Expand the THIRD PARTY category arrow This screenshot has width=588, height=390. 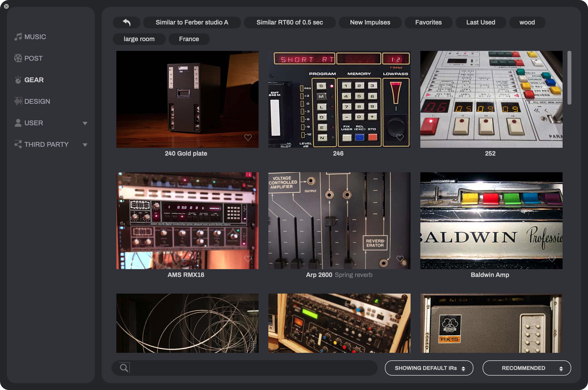(x=85, y=145)
